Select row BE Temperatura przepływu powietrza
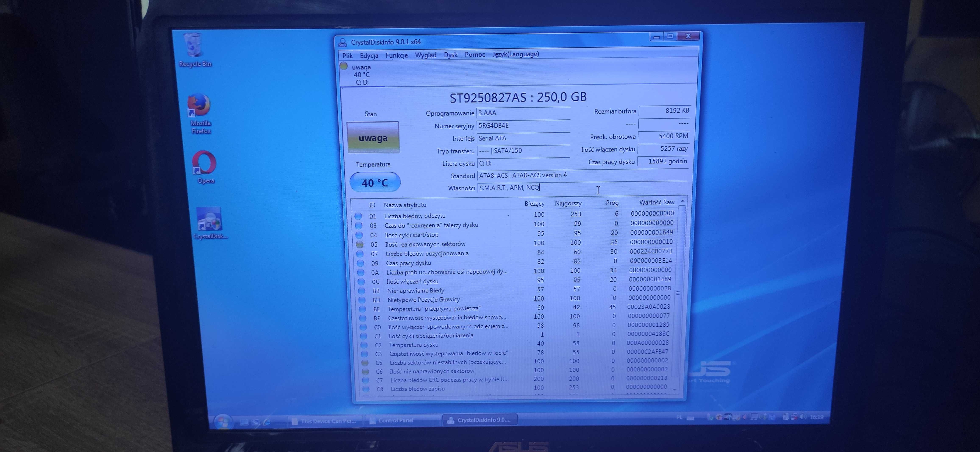The width and height of the screenshot is (980, 452). [515, 308]
